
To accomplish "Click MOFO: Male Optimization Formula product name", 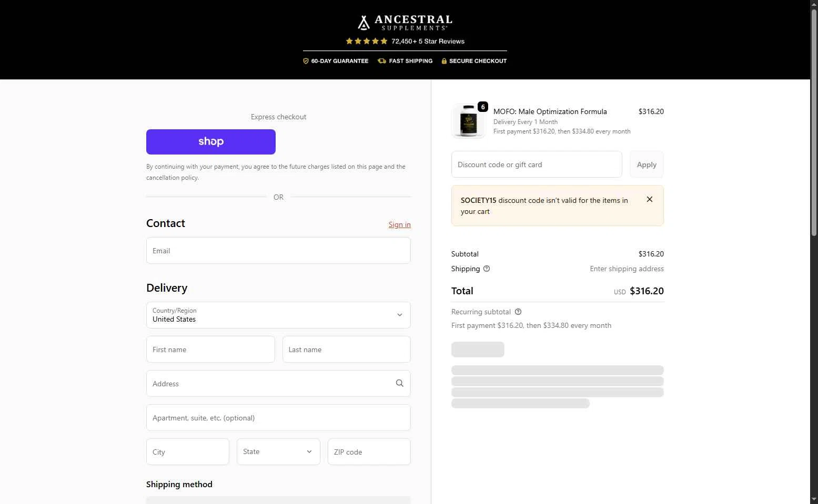I will (x=550, y=111).
